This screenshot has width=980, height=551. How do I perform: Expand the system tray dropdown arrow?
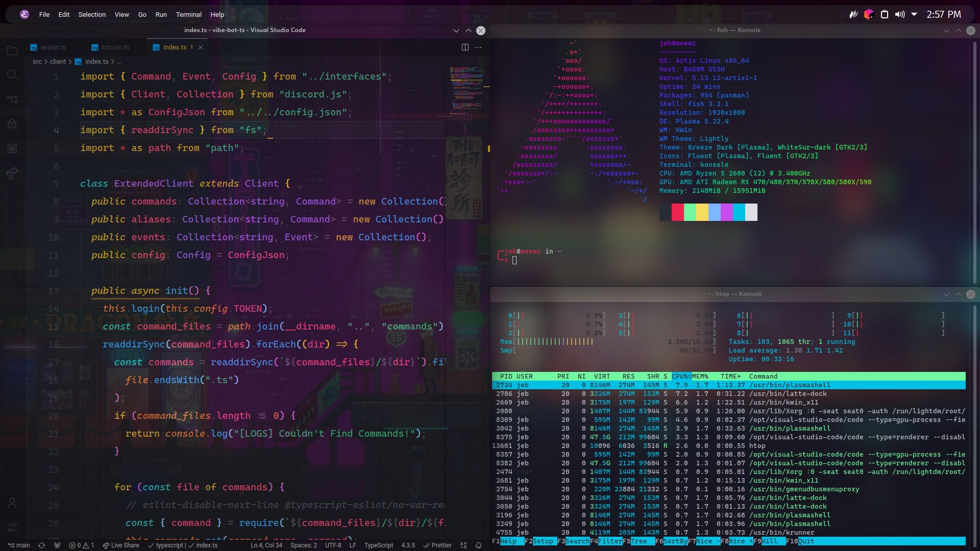pyautogui.click(x=913, y=14)
